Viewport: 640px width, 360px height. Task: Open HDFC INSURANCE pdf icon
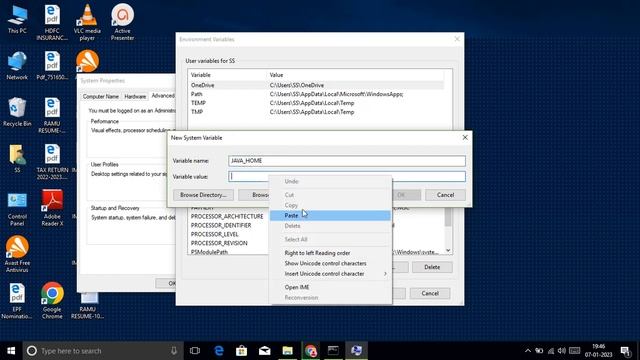coord(52,23)
